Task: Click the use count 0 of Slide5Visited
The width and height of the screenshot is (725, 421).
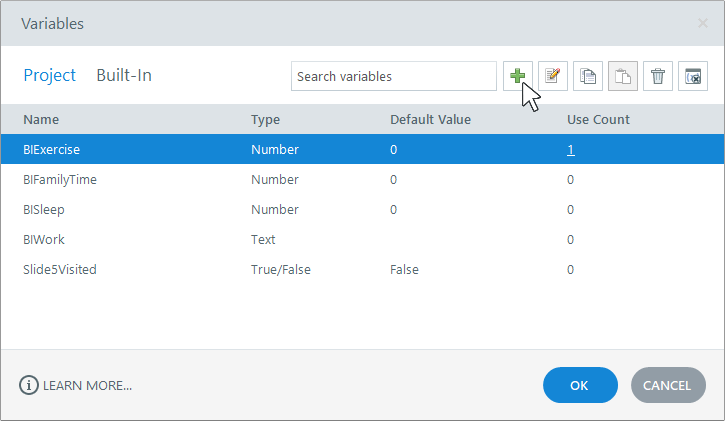Action: coord(571,269)
